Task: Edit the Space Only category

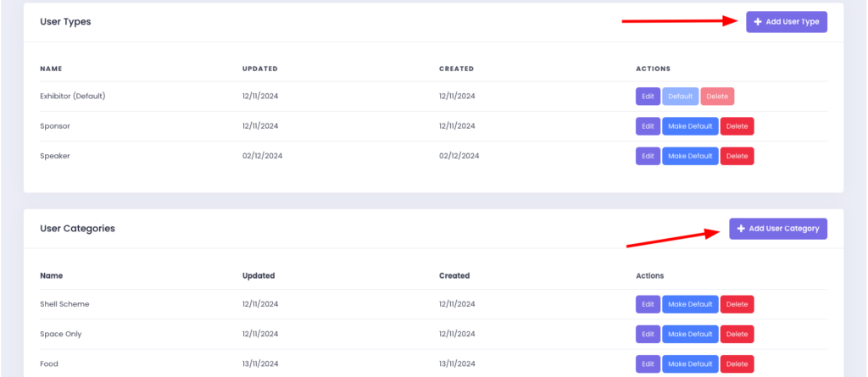Action: click(648, 334)
